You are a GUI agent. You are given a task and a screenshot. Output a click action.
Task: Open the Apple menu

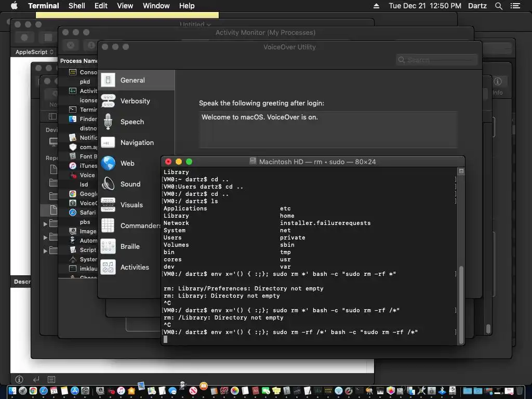pyautogui.click(x=14, y=6)
